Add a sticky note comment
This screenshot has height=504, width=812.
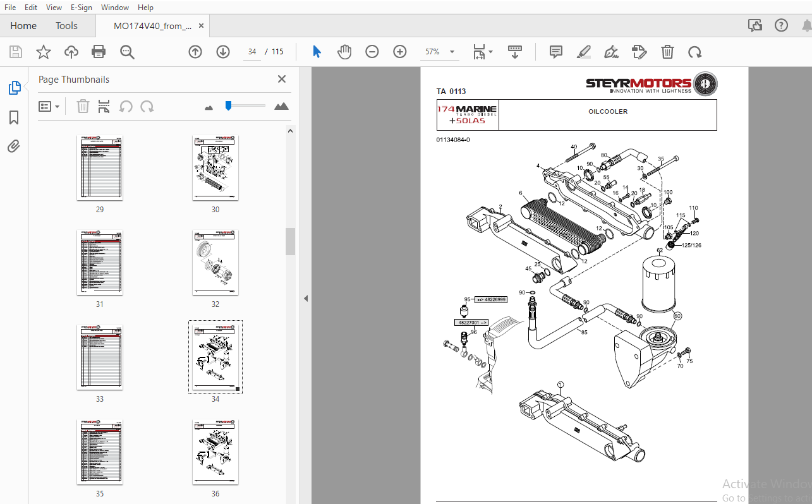556,52
